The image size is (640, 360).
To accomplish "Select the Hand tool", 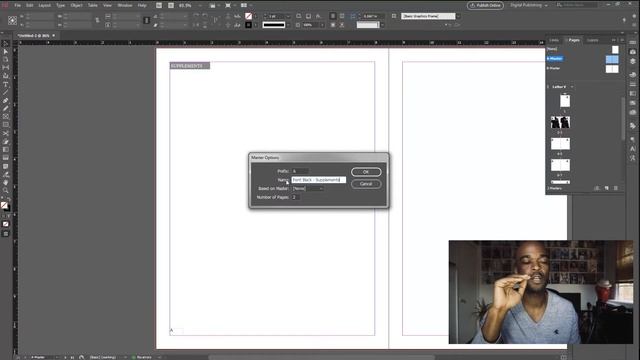I will tap(5, 182).
